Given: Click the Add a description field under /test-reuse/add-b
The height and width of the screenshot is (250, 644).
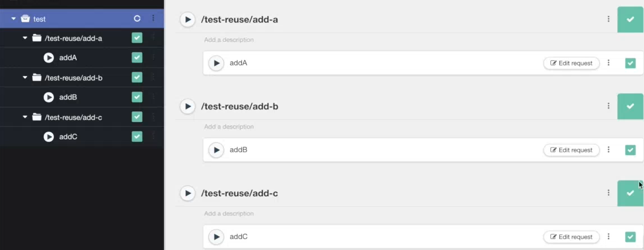Looking at the screenshot, I should click(229, 126).
